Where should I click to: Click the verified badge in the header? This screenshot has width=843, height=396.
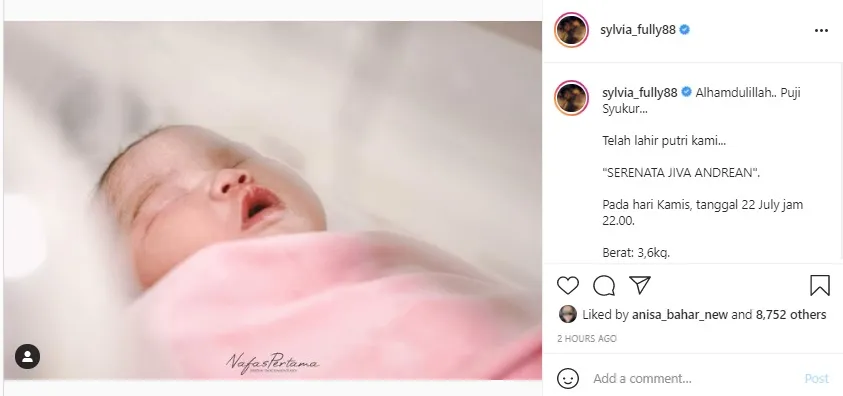(684, 30)
